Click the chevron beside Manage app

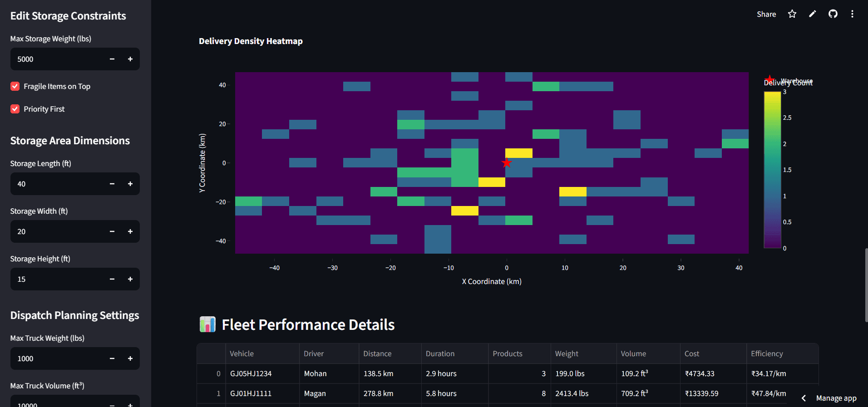tap(804, 398)
